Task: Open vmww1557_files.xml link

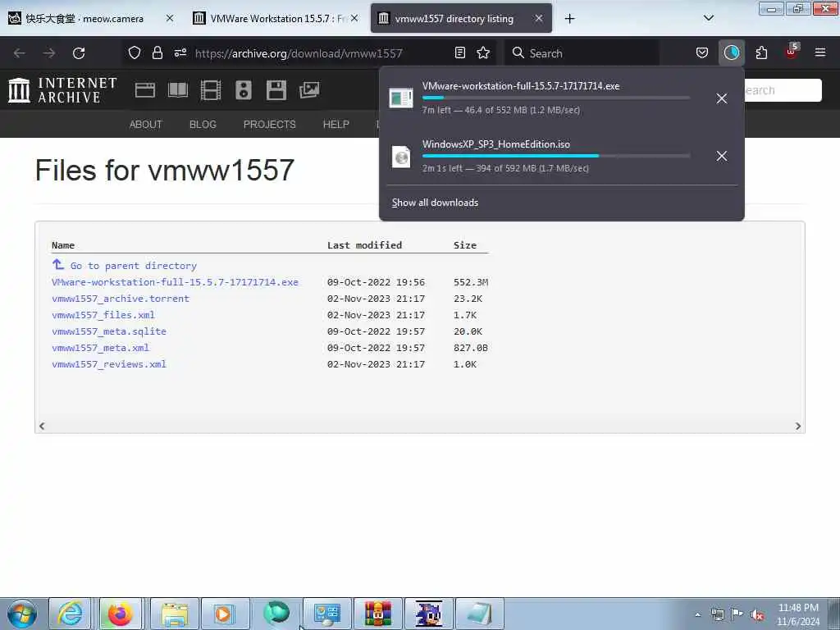Action: [x=103, y=315]
